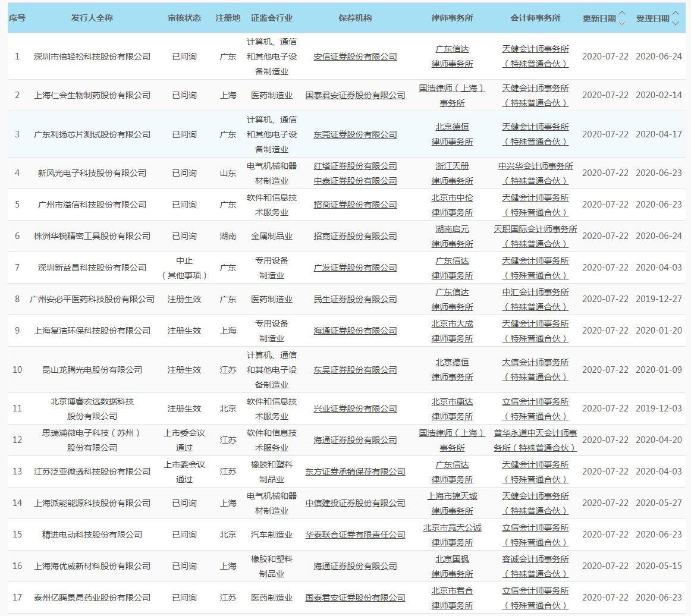
Task: Select issuer 昆山龙腾光电股份有限公司
Action: [92, 370]
